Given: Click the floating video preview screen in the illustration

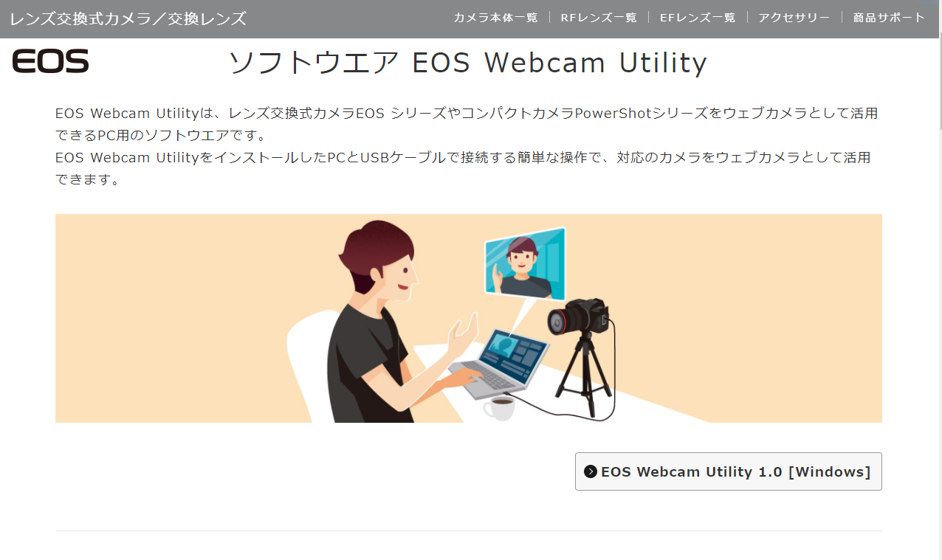Looking at the screenshot, I should tap(525, 263).
